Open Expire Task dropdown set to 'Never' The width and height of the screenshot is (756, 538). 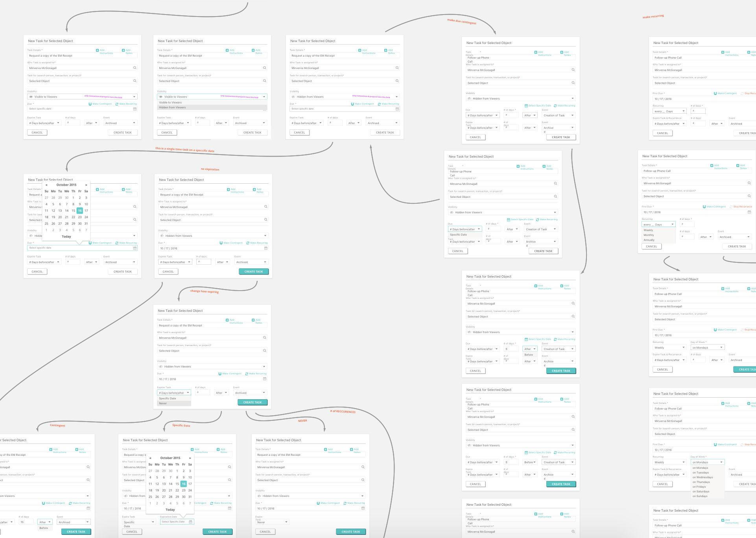pyautogui.click(x=272, y=522)
